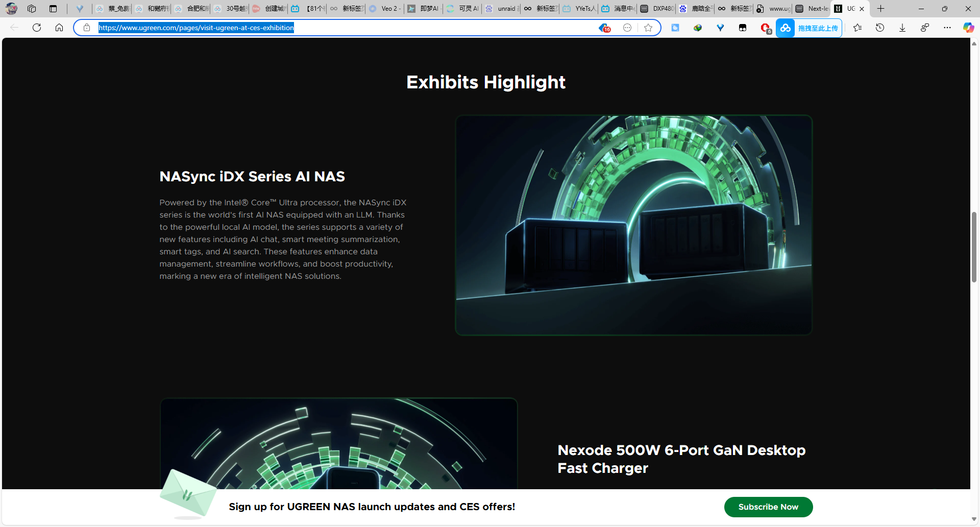Open the Favorites list icon

pyautogui.click(x=857, y=28)
